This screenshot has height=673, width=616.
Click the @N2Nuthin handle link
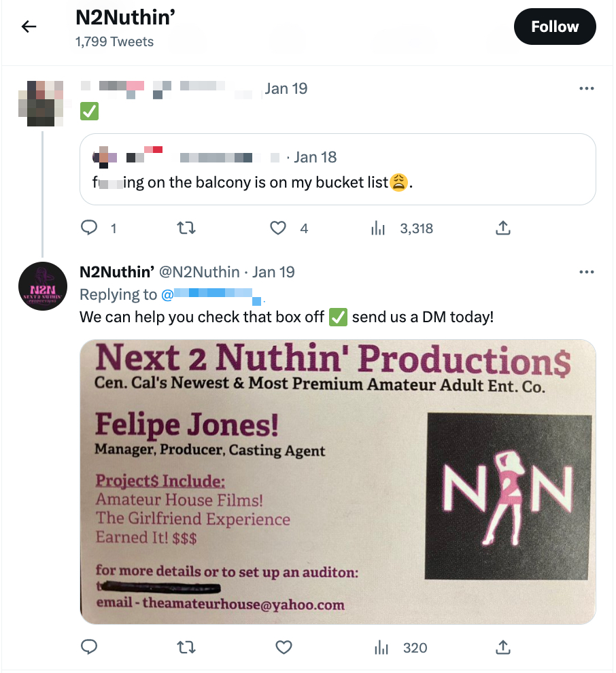pyautogui.click(x=199, y=272)
